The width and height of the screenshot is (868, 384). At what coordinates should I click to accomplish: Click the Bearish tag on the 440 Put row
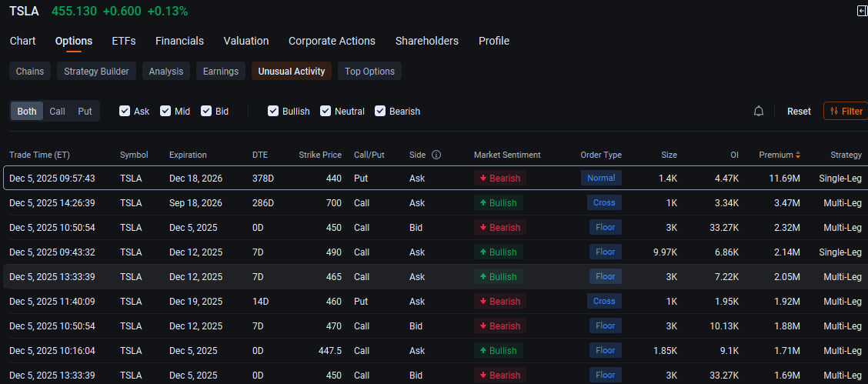point(500,179)
